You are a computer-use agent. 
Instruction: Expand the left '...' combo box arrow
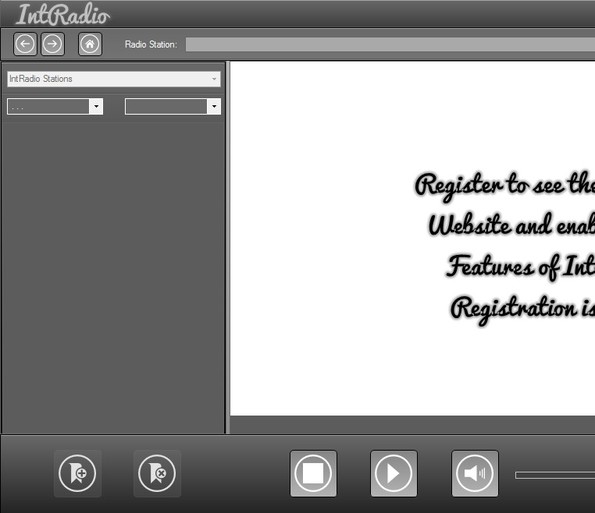pos(96,106)
